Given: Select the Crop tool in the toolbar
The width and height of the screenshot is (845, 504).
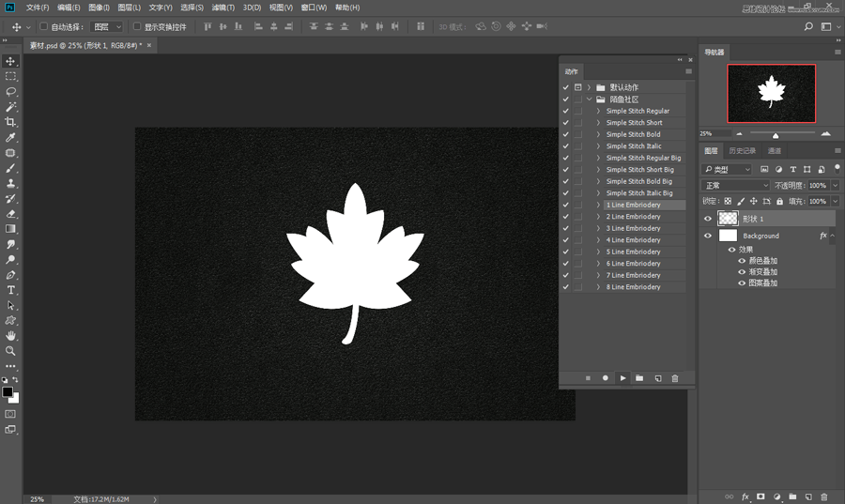Looking at the screenshot, I should pyautogui.click(x=11, y=122).
